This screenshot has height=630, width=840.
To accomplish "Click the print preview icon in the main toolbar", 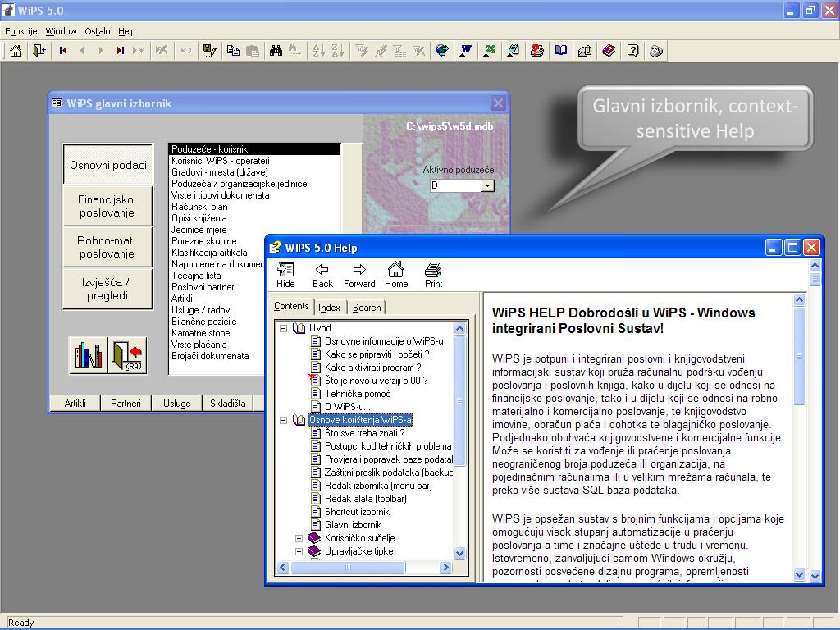I will point(514,51).
